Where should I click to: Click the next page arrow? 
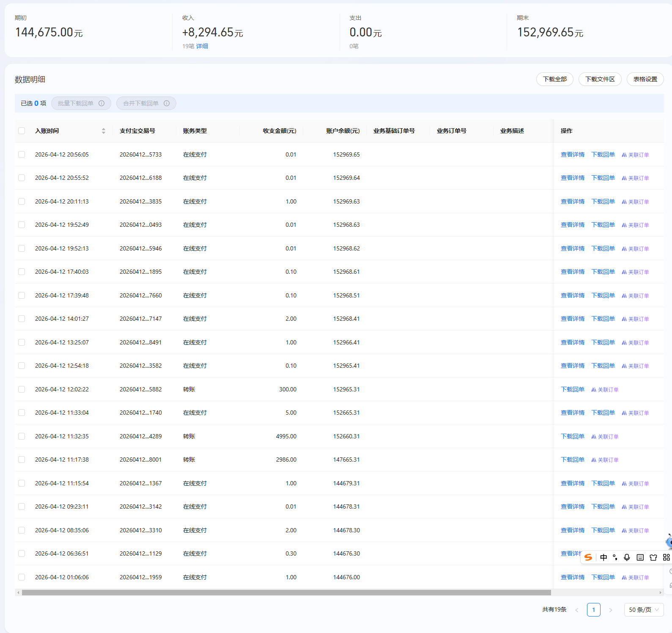tap(610, 610)
